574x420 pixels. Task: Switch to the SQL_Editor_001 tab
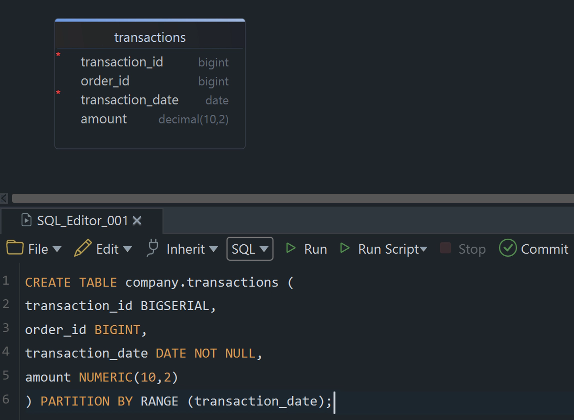click(82, 220)
